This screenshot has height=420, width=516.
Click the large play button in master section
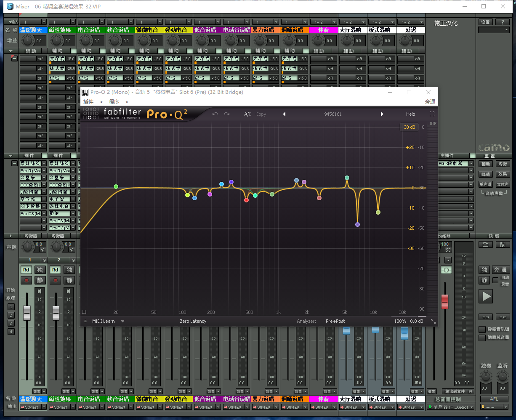(x=486, y=296)
